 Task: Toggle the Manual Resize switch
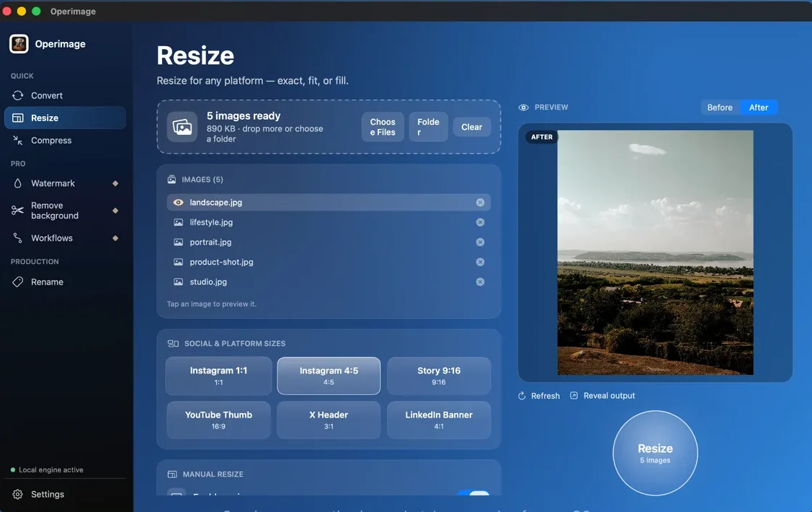[x=473, y=493]
